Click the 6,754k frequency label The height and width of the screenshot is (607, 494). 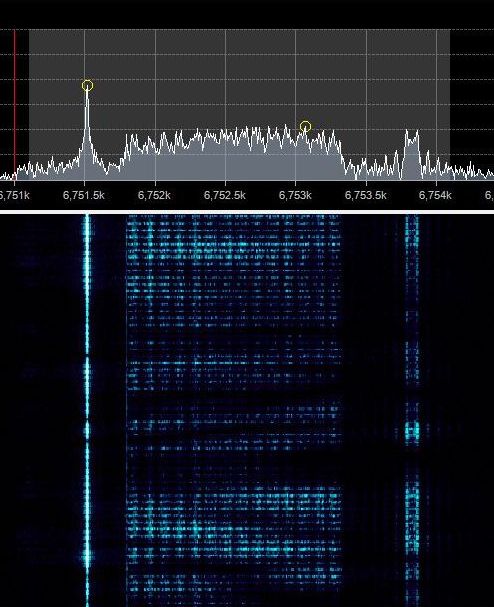pos(435,195)
